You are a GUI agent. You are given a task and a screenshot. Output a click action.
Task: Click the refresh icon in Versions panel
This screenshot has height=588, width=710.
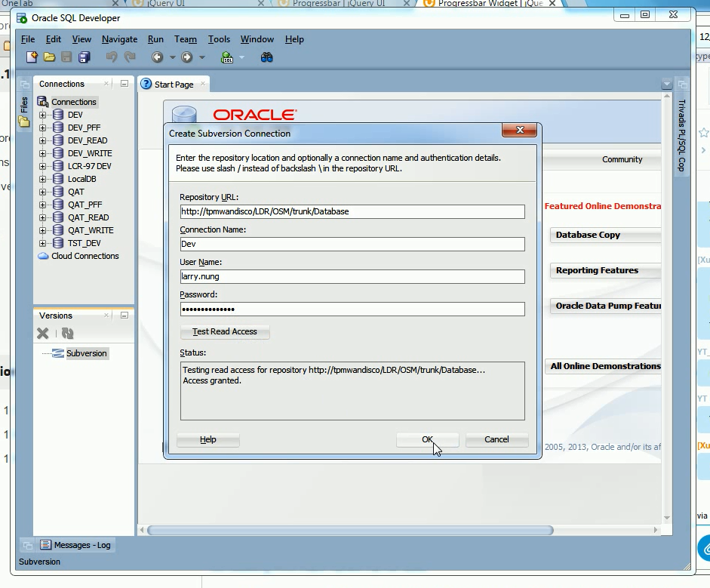click(x=67, y=334)
